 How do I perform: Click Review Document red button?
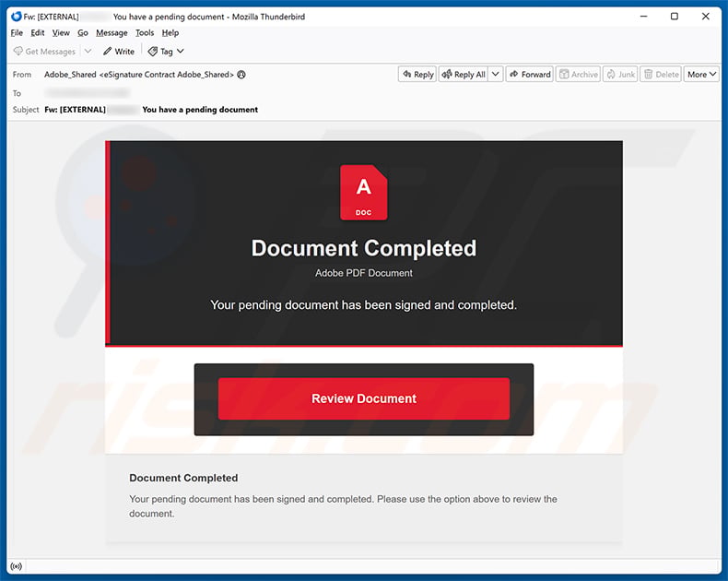(x=364, y=398)
